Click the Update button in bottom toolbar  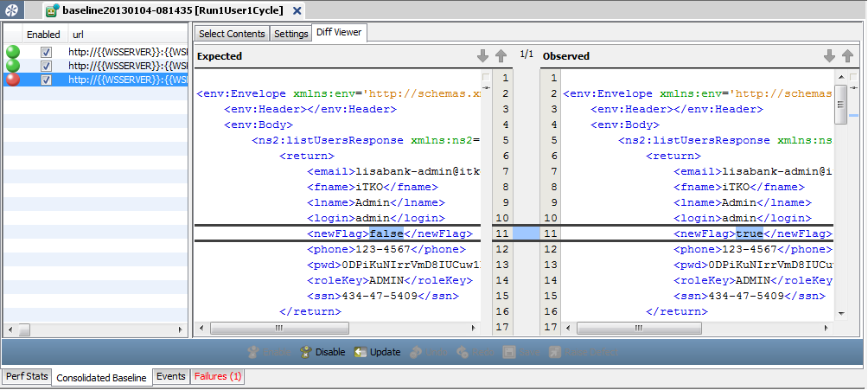pos(378,352)
